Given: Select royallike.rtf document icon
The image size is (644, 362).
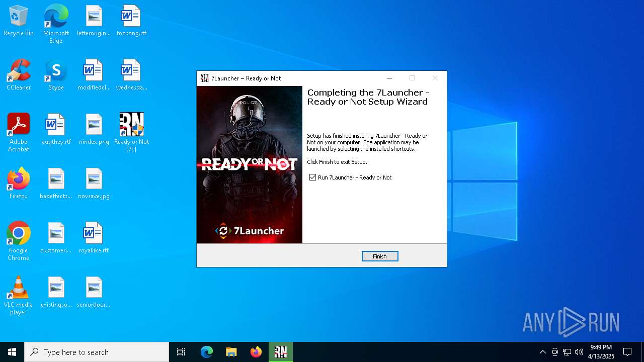Looking at the screenshot, I should pyautogui.click(x=94, y=238).
